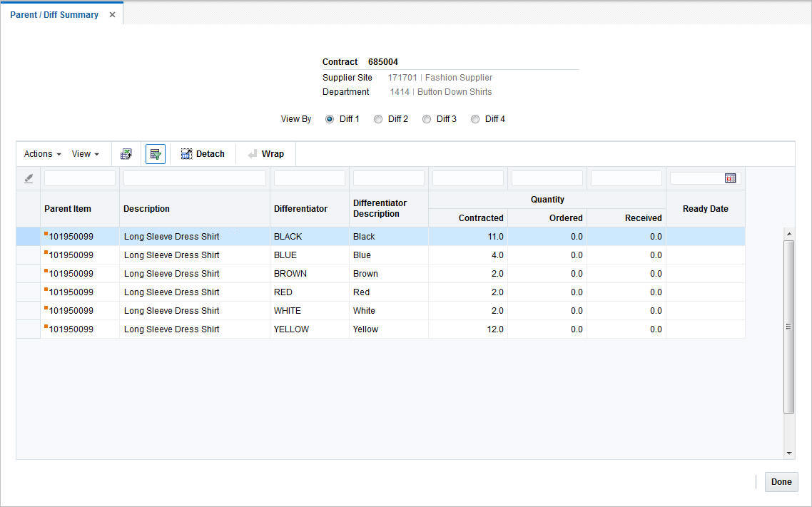This screenshot has height=507, width=812.
Task: Click the Done button
Action: (781, 481)
